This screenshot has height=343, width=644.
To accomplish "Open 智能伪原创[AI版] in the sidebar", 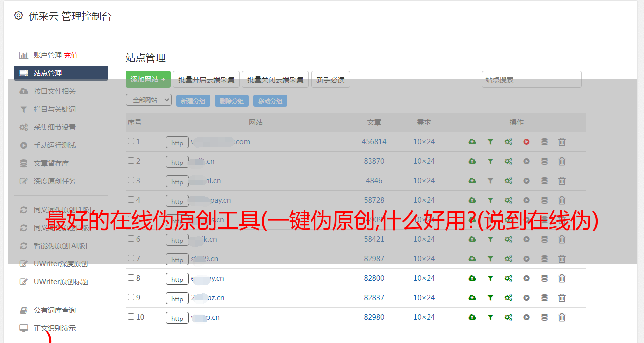I will tap(61, 246).
